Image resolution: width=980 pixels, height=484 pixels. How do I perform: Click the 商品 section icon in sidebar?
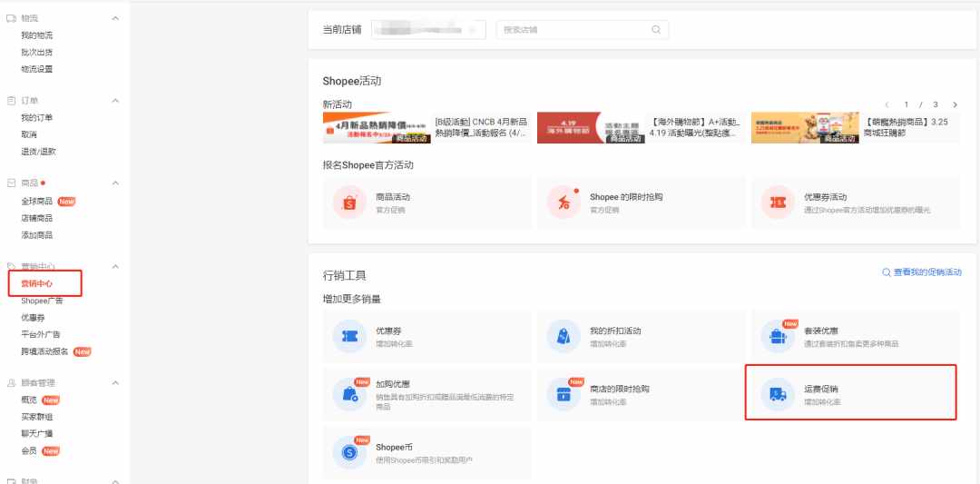tap(11, 183)
